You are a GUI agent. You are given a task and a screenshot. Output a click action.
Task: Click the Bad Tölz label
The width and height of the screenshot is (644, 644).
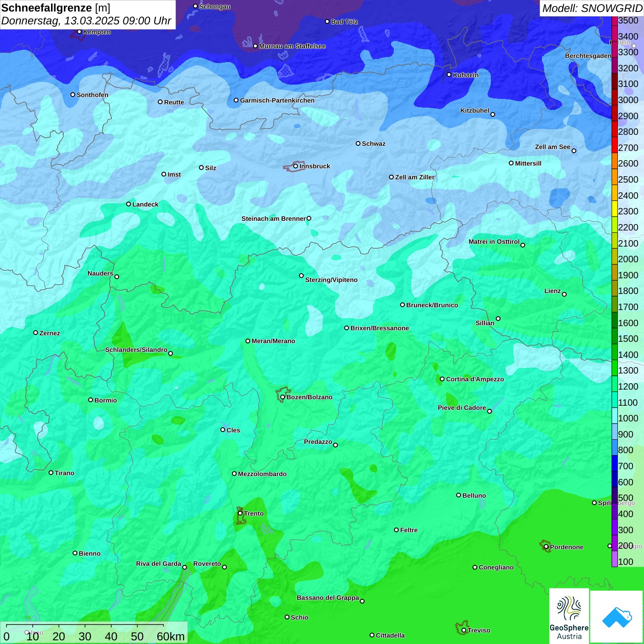[x=344, y=22]
